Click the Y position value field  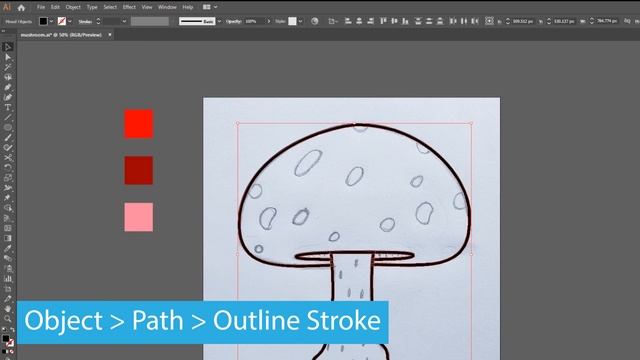[565, 21]
